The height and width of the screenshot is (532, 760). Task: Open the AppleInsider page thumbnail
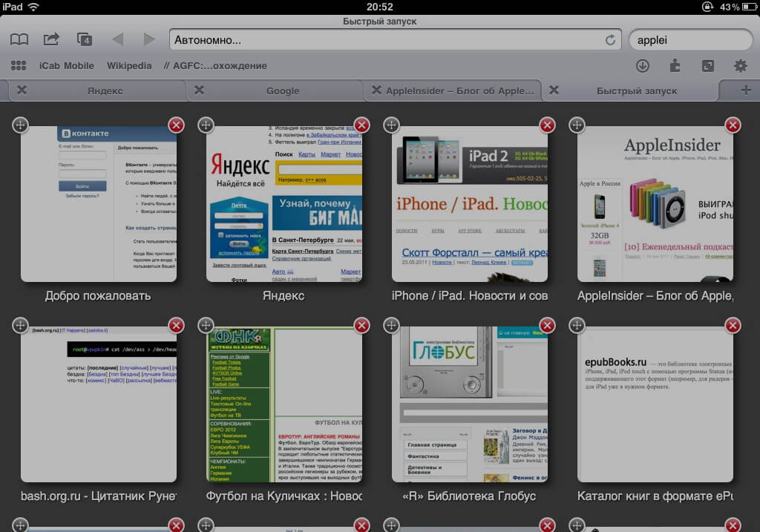(x=655, y=203)
